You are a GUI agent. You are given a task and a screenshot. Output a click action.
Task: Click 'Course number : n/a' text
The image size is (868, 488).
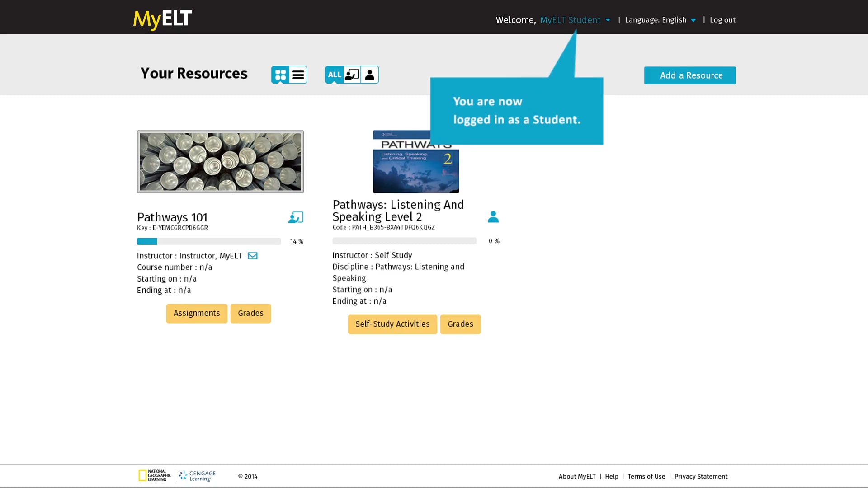click(175, 267)
